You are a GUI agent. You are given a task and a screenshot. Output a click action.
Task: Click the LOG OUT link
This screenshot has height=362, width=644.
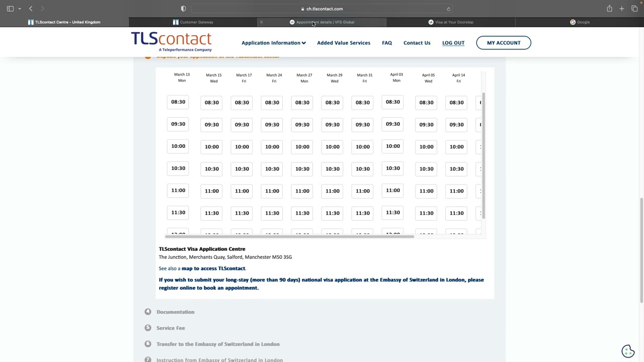click(x=453, y=43)
